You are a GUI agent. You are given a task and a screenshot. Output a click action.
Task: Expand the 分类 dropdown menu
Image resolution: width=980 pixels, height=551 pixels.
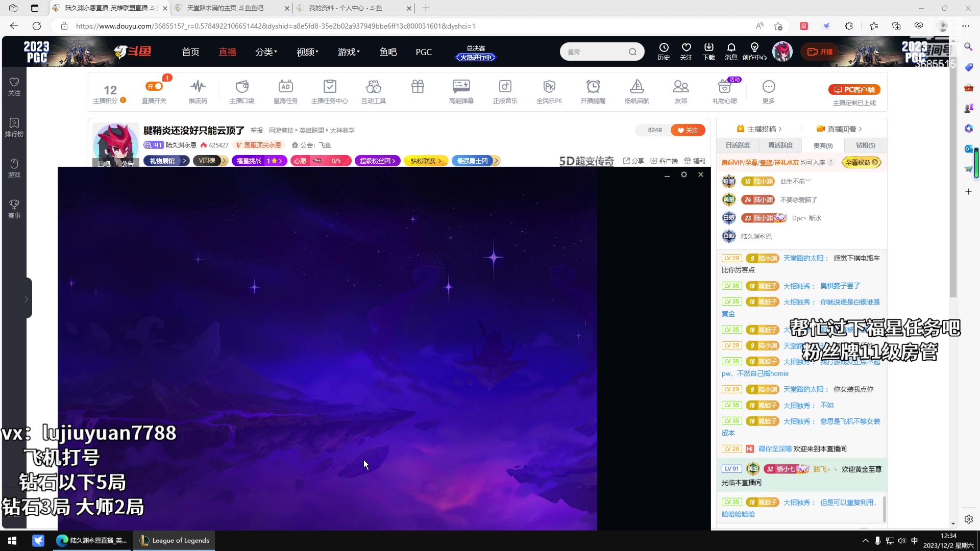(x=266, y=52)
